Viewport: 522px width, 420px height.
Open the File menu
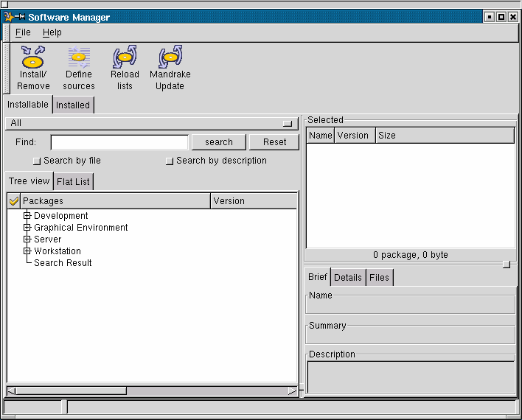tap(23, 32)
